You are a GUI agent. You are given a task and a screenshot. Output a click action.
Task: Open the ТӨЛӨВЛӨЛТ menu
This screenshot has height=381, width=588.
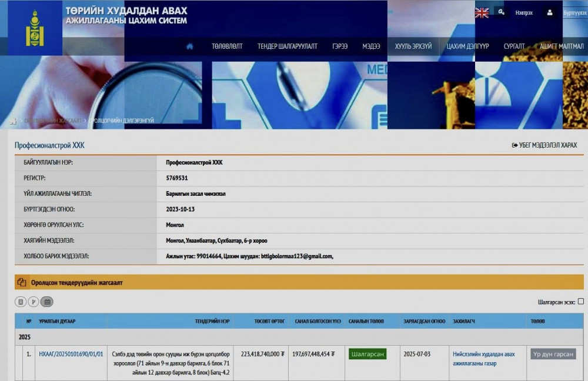click(227, 46)
